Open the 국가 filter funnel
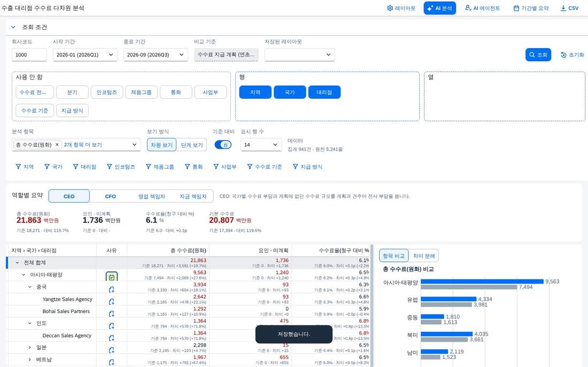 (47, 167)
